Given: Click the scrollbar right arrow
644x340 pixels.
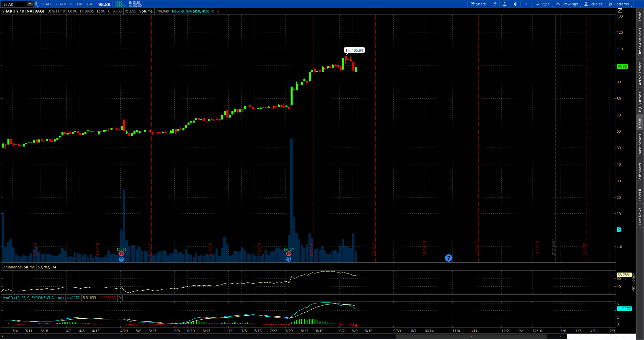Looking at the screenshot, I should click(565, 336).
